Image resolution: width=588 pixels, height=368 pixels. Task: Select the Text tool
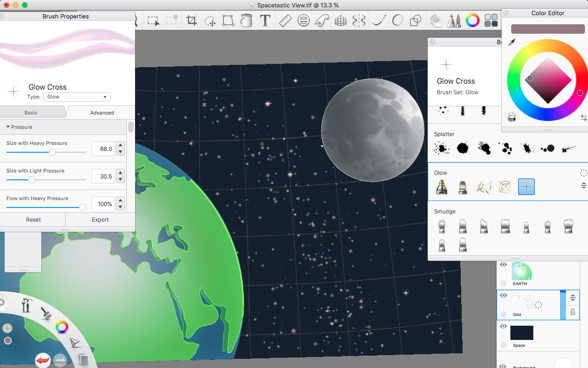point(265,21)
